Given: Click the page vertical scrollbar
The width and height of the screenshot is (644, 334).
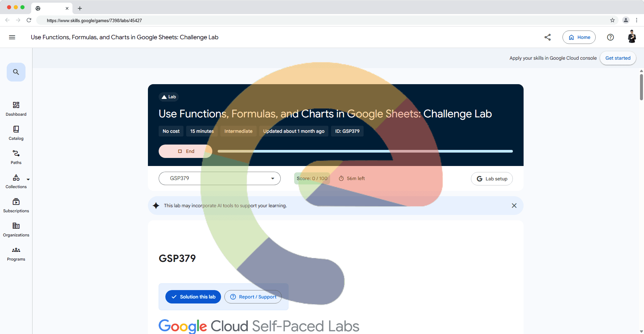Looking at the screenshot, I should [641, 87].
